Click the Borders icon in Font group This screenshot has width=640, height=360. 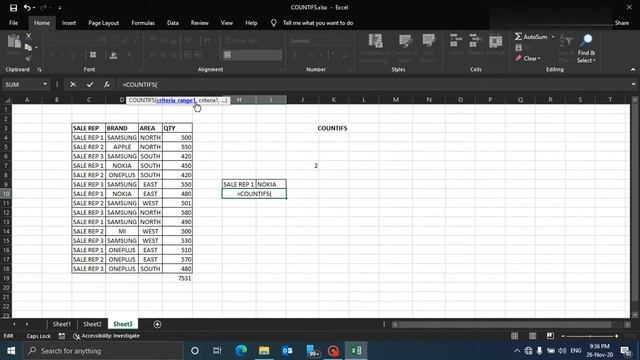coord(93,55)
